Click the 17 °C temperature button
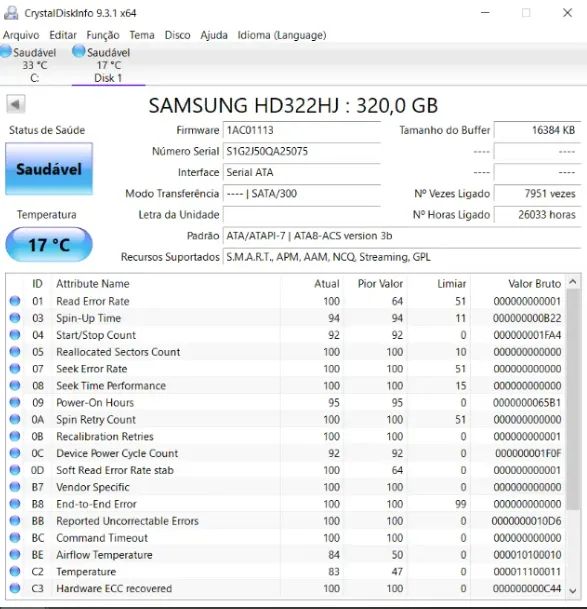The height and width of the screenshot is (609, 587). [49, 245]
